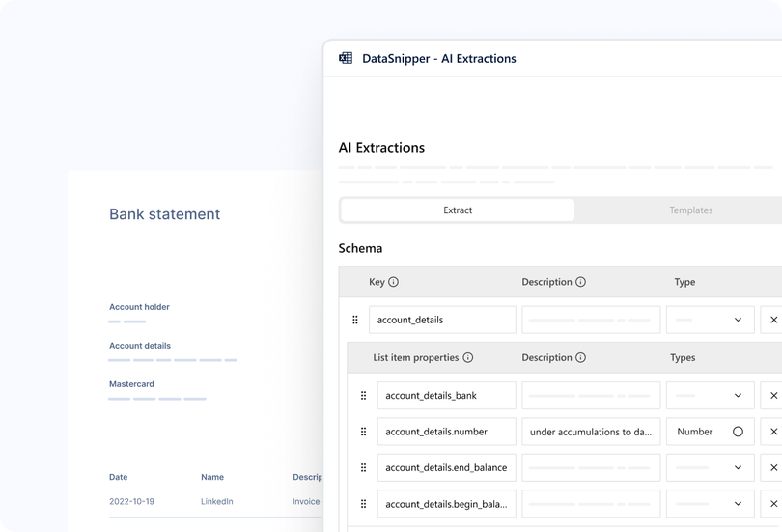Image resolution: width=782 pixels, height=532 pixels.
Task: Click drag handle for account_details_bank row
Action: pyautogui.click(x=363, y=396)
